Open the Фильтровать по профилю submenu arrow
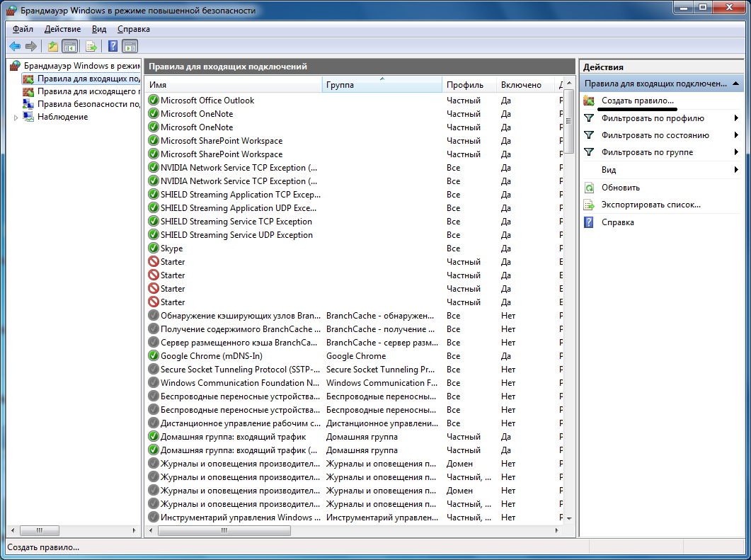Image resolution: width=751 pixels, height=560 pixels. coord(736,118)
